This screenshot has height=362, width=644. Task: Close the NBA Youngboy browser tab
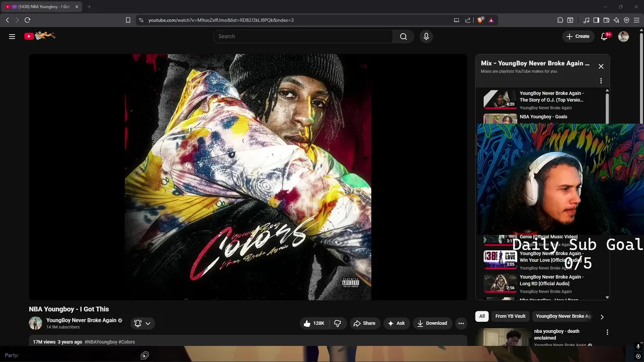[x=76, y=7]
